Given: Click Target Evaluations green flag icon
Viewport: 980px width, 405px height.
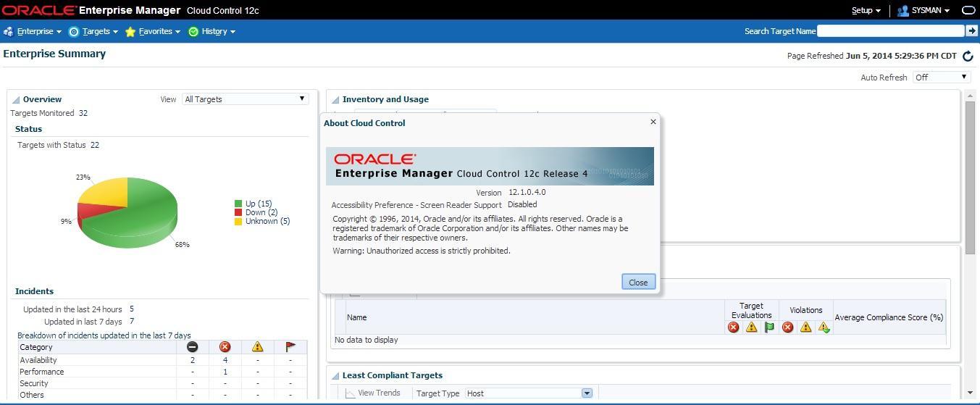Looking at the screenshot, I should click(x=769, y=327).
